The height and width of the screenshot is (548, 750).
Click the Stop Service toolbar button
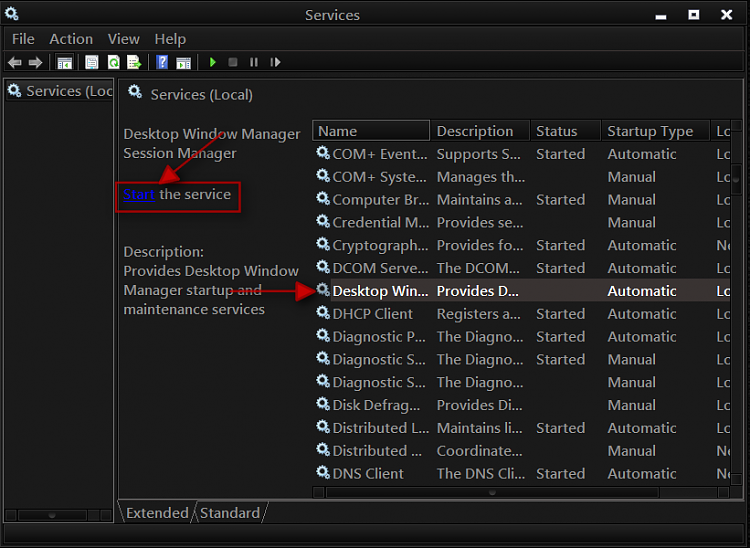point(233,62)
